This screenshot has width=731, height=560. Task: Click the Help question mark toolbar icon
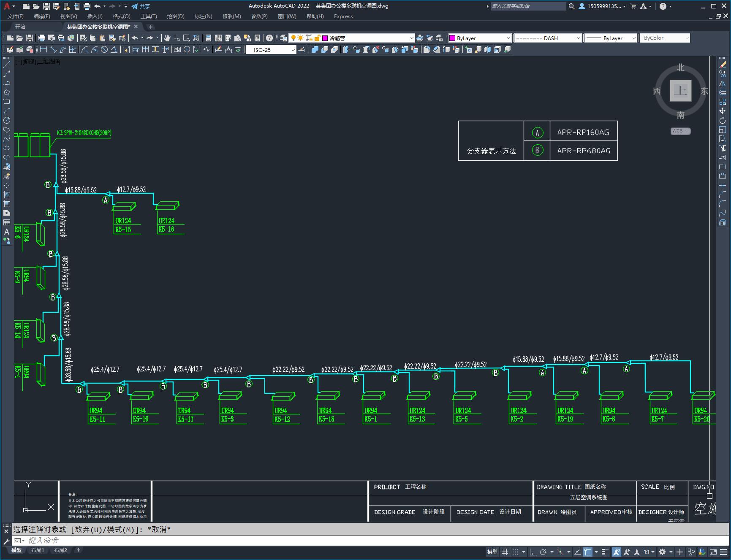pyautogui.click(x=269, y=38)
